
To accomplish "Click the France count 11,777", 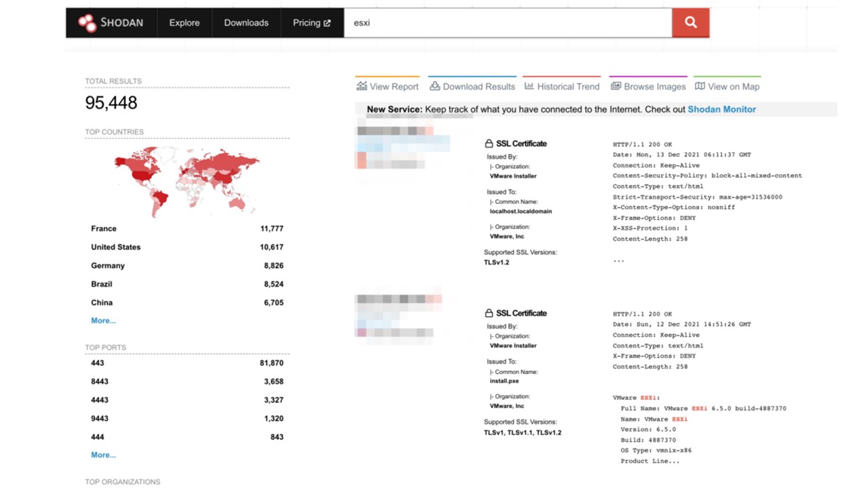I will (x=272, y=228).
